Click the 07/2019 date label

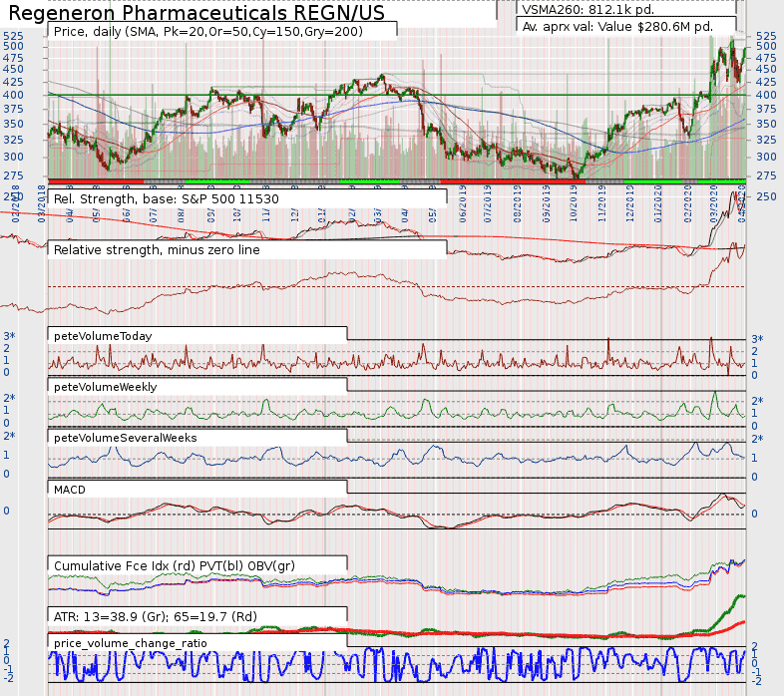pos(488,204)
